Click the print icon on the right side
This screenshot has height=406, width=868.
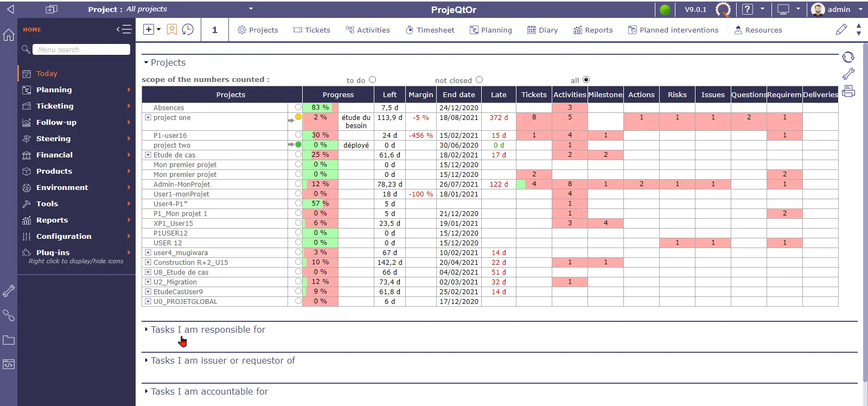[x=848, y=91]
